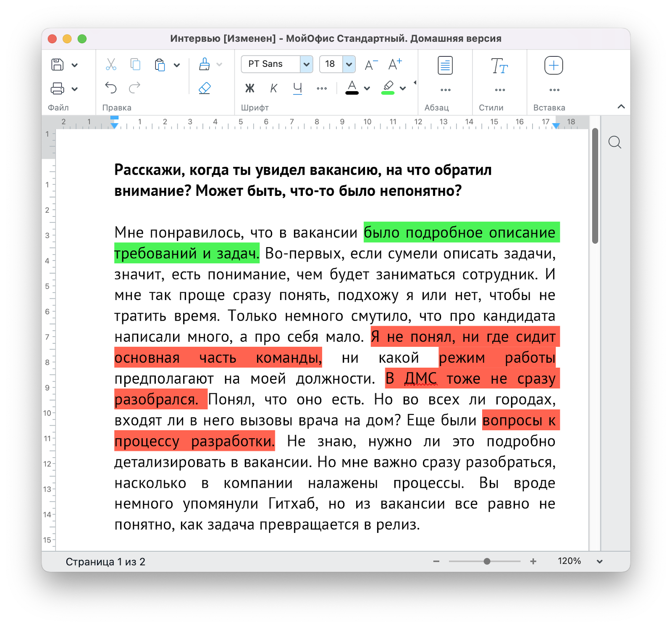The image size is (672, 627).
Task: Click the word Гитхаб in the paragraph
Action: (293, 503)
